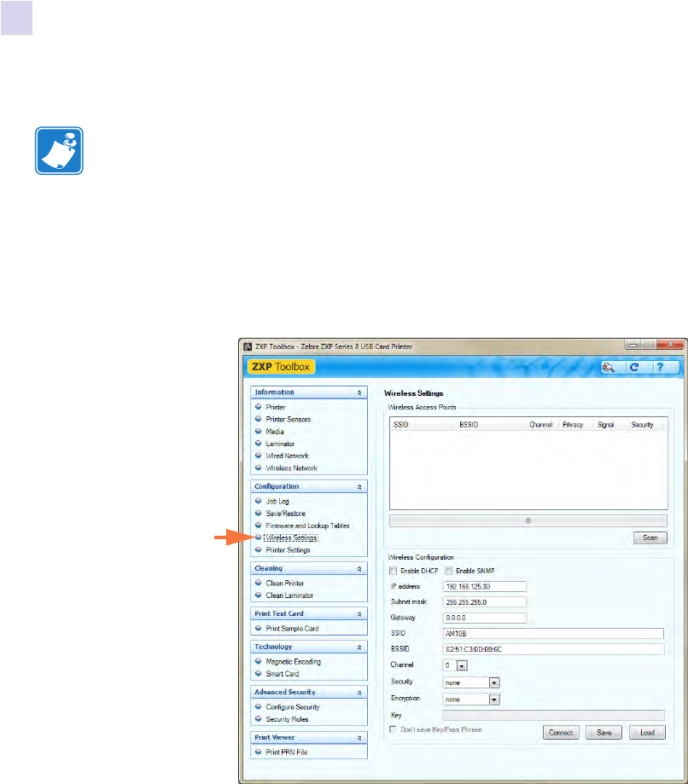This screenshot has width=688, height=784.
Task: Click the Save button
Action: [604, 733]
